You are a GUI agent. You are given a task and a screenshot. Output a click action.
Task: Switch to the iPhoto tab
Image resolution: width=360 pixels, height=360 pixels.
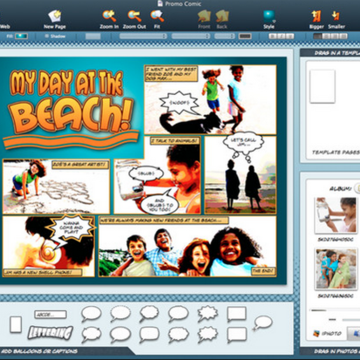(327, 333)
